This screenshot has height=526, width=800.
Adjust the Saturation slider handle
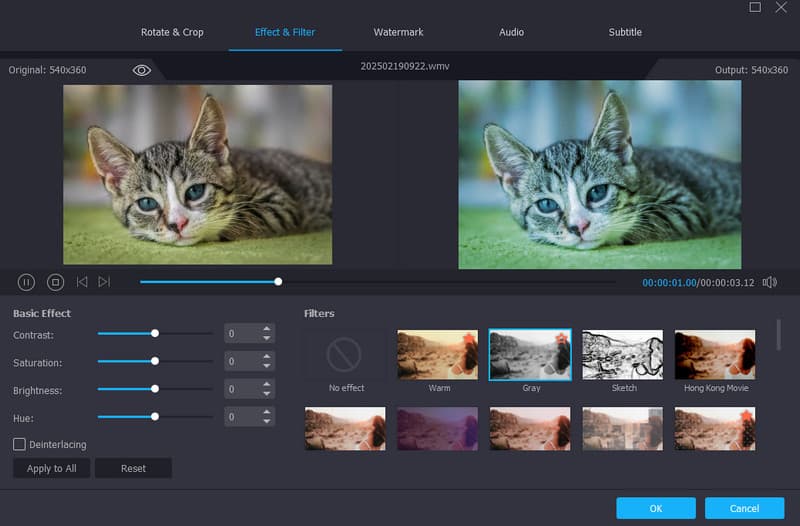(x=155, y=361)
